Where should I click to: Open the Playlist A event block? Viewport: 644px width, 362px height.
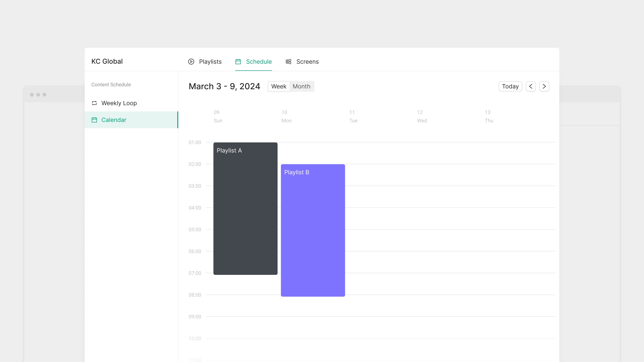[245, 209]
